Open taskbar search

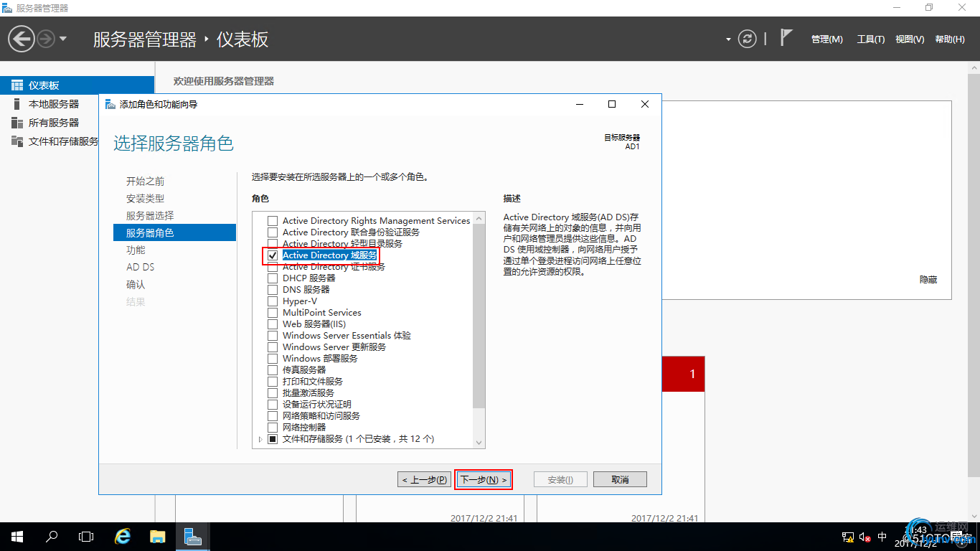pos(52,537)
